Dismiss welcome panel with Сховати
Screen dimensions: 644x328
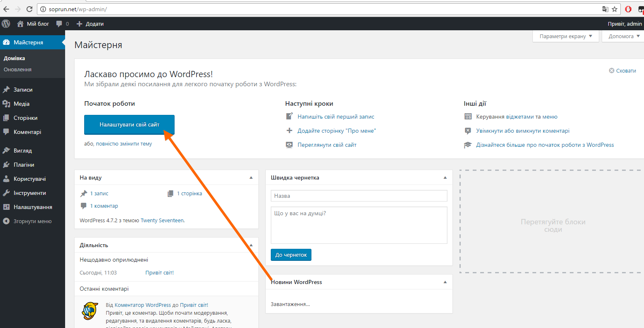[622, 70]
